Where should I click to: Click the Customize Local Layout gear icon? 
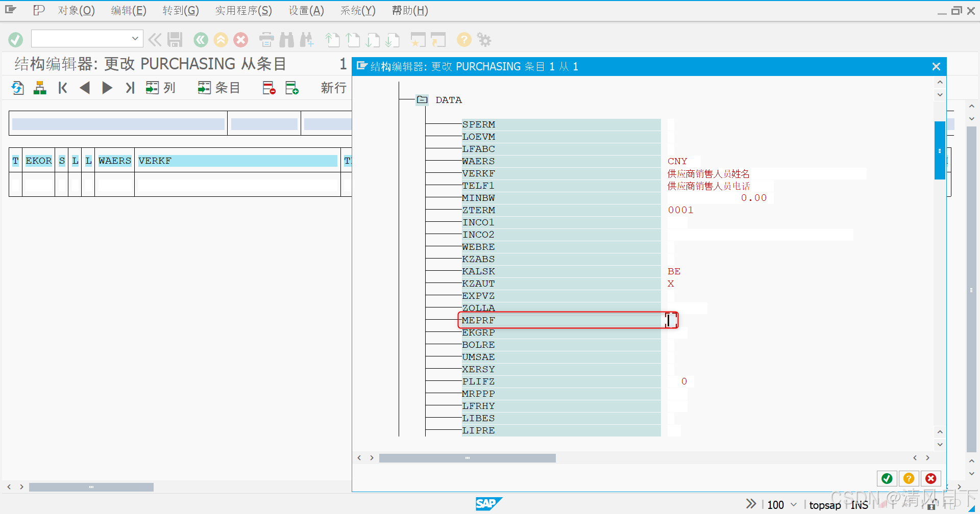pyautogui.click(x=484, y=39)
